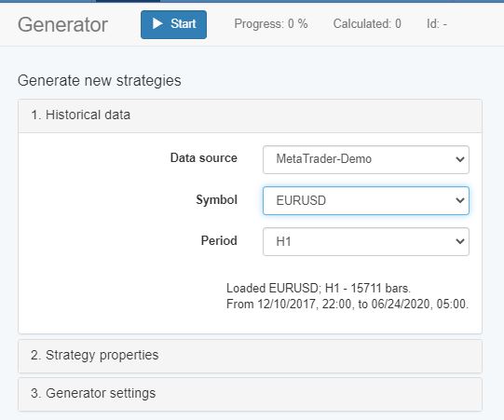Expand the 3. Generator settings section
The image size is (504, 420).
pos(250,394)
